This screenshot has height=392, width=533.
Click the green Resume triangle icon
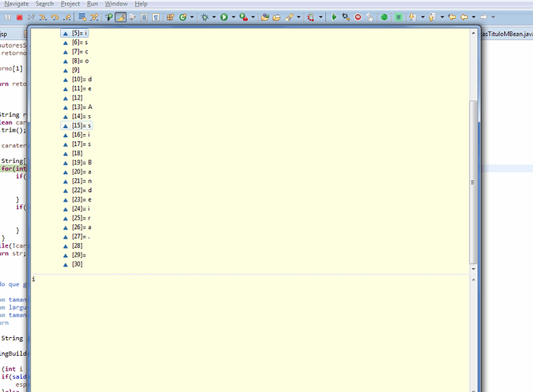point(334,17)
